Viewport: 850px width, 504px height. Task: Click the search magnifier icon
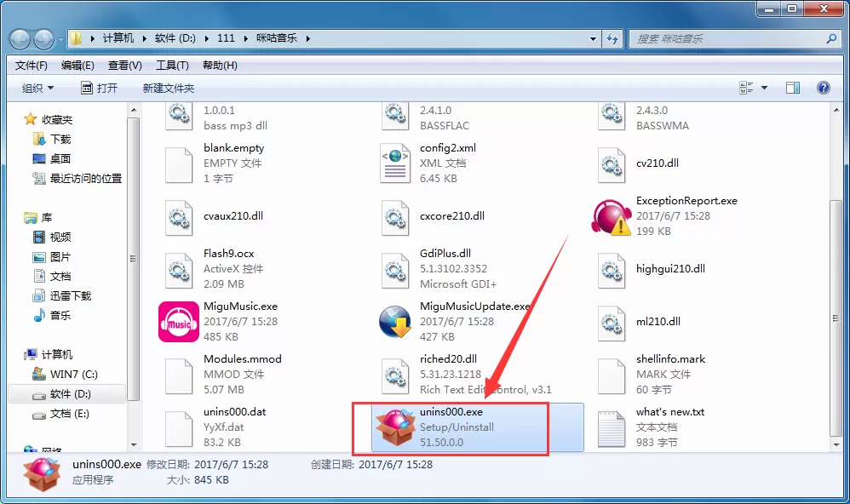click(x=831, y=38)
